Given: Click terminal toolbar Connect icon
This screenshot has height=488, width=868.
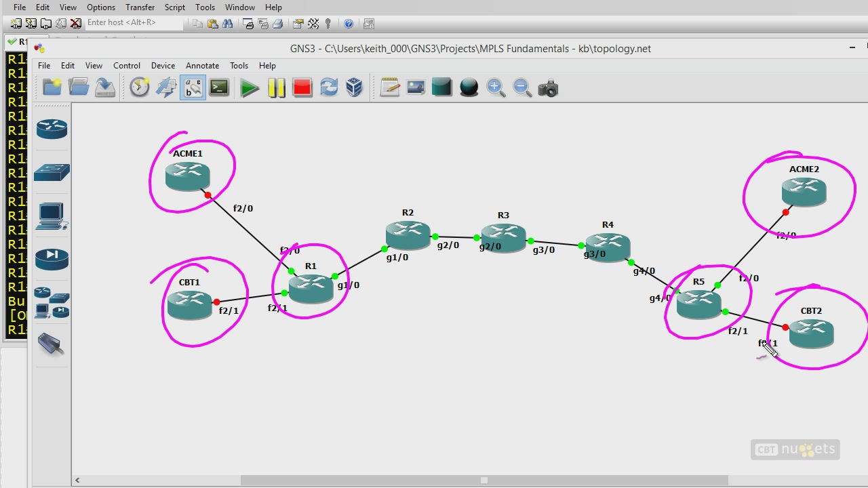Looking at the screenshot, I should pos(16,23).
